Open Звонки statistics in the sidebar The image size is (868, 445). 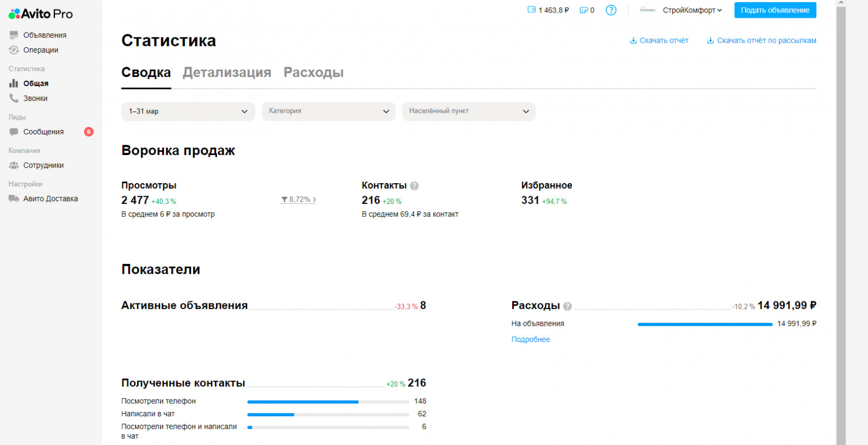click(x=35, y=98)
